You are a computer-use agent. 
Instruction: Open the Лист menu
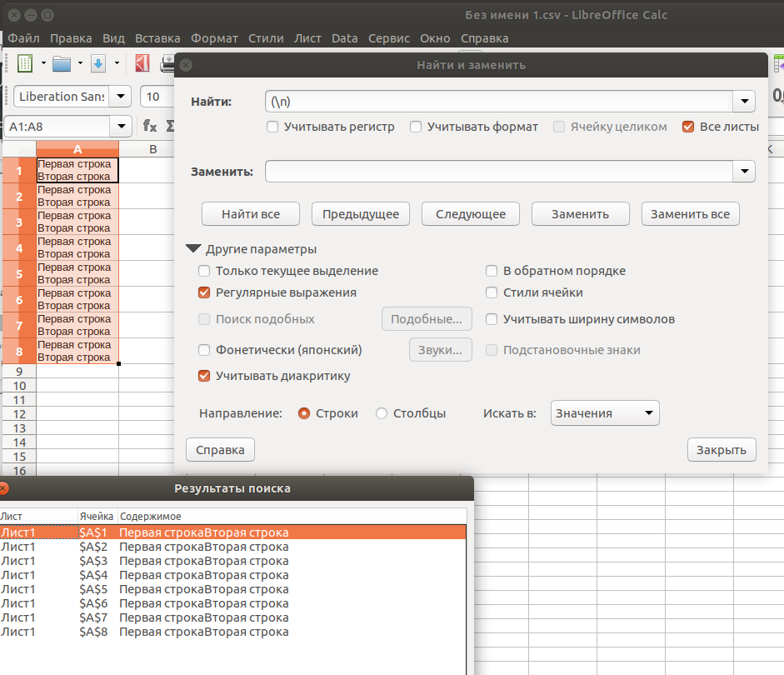click(x=307, y=38)
